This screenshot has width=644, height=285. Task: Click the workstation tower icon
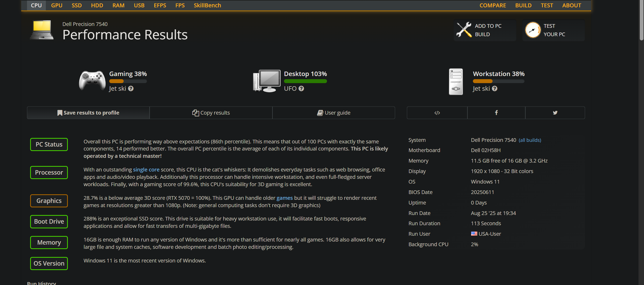[456, 82]
